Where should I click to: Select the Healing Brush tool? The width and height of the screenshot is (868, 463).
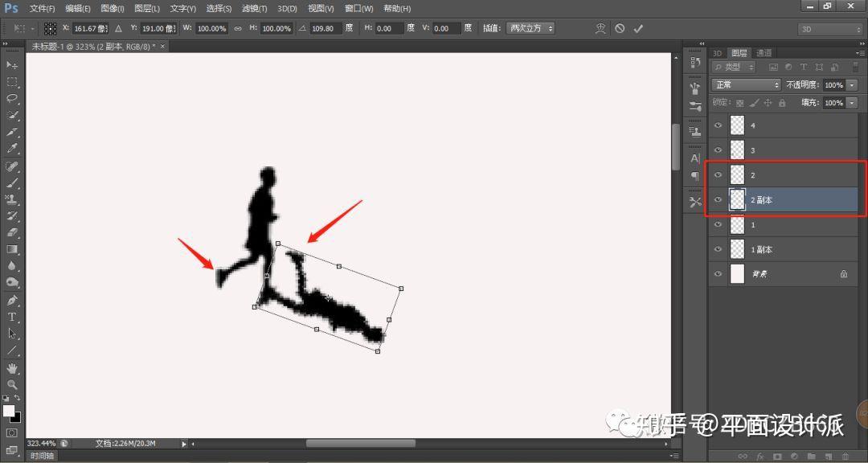(11, 166)
